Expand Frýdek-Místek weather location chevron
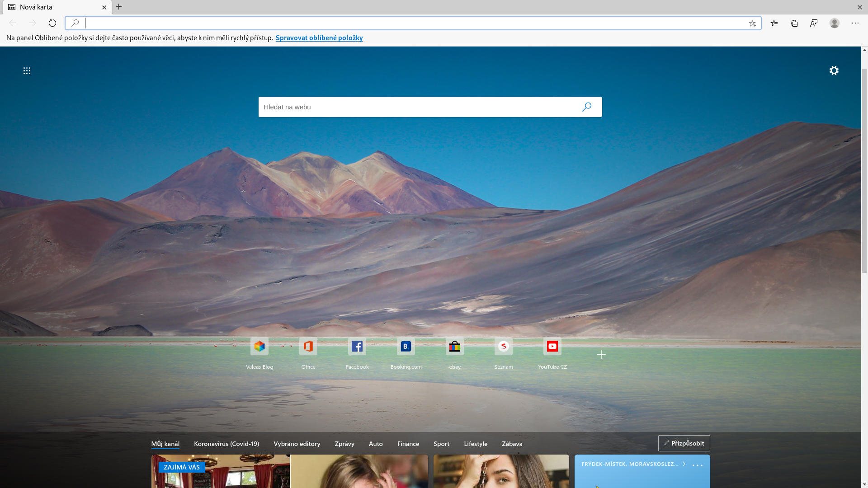The width and height of the screenshot is (868, 488). coord(684,464)
